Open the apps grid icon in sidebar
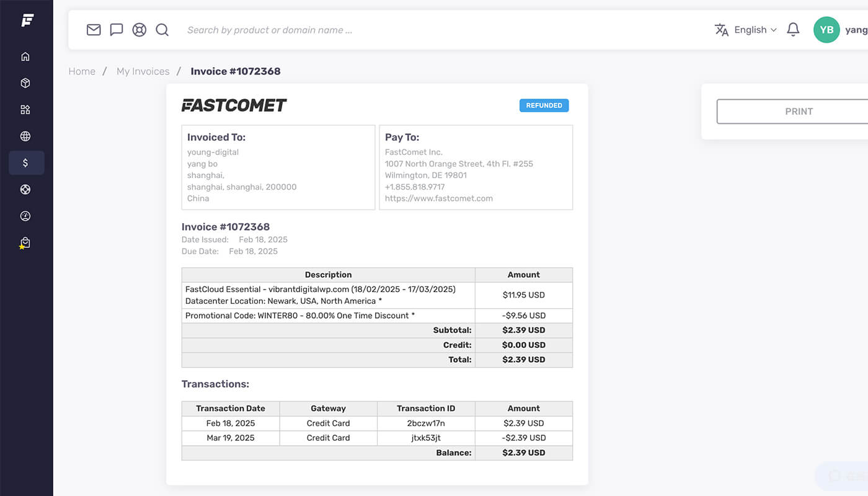Screen dimensions: 868x496 click(25, 110)
